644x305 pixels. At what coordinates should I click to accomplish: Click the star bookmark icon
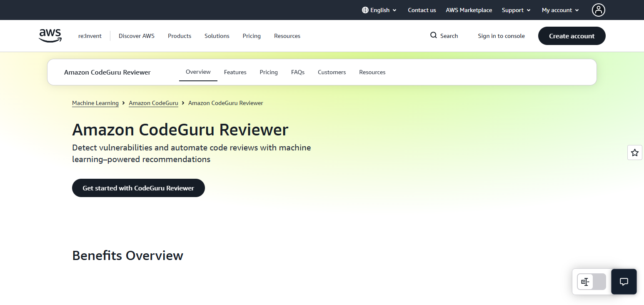point(635,152)
